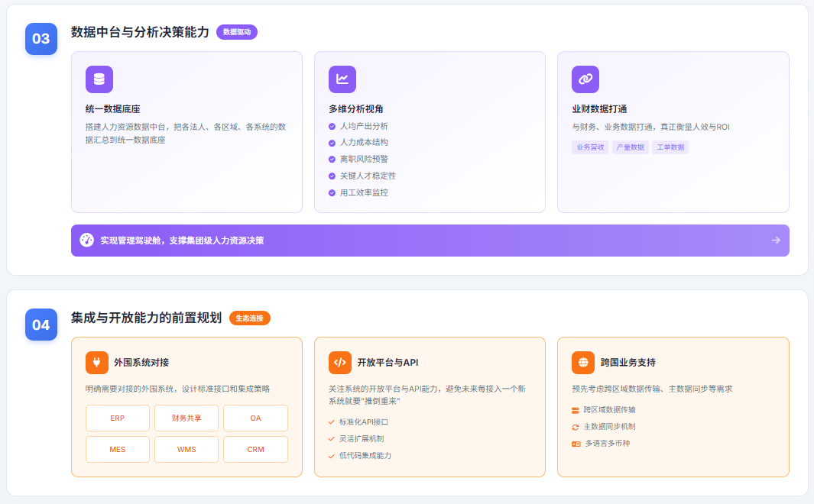Click the dashboard gauge icon in purple banner
The height and width of the screenshot is (504, 814).
click(x=87, y=240)
